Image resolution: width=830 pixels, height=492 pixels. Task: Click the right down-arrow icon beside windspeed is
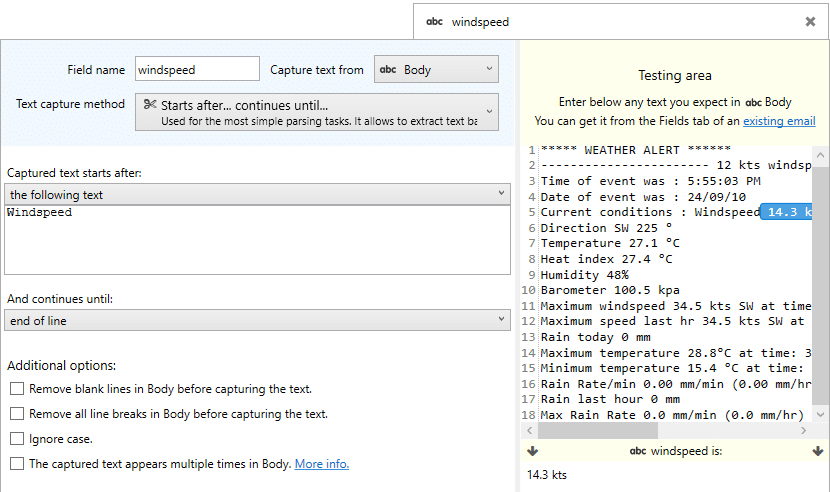[818, 451]
